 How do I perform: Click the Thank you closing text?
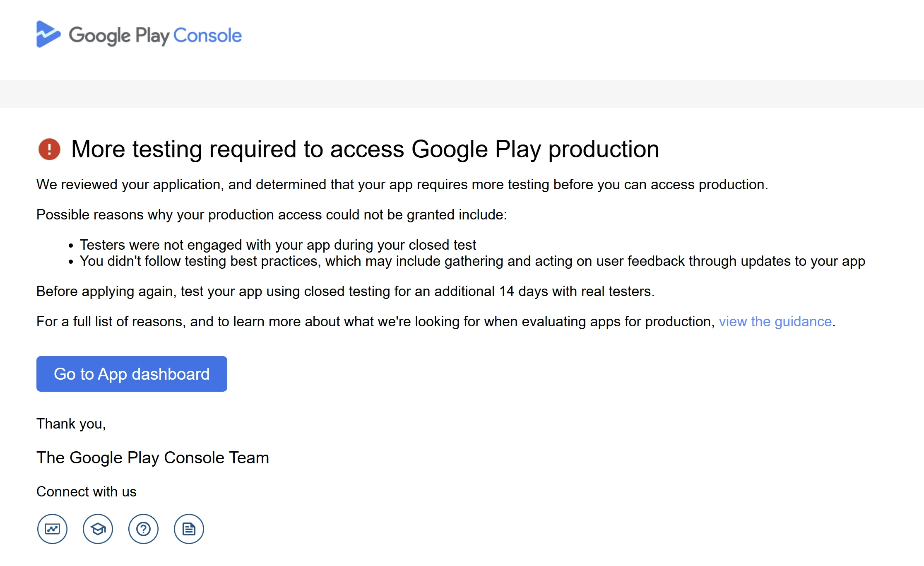[x=71, y=423]
